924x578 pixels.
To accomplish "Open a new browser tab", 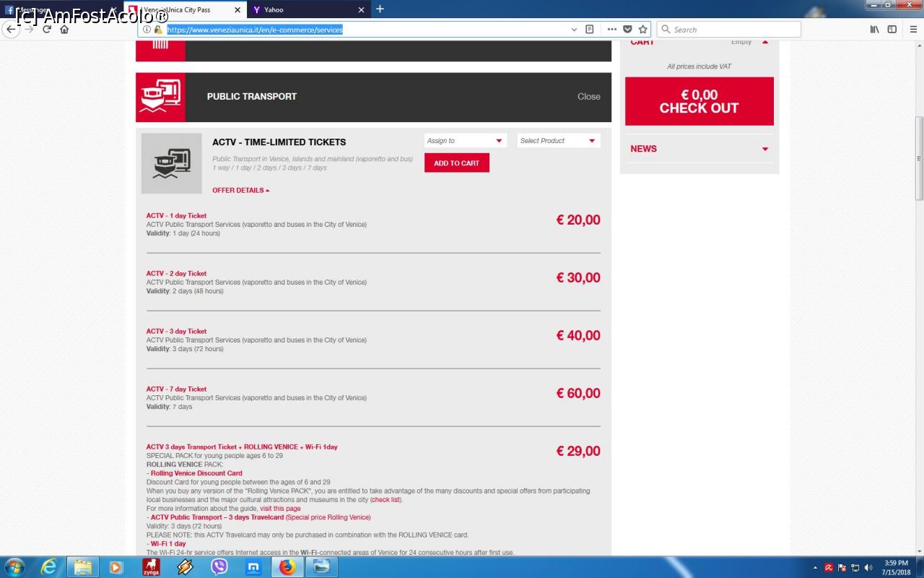I will pyautogui.click(x=380, y=9).
